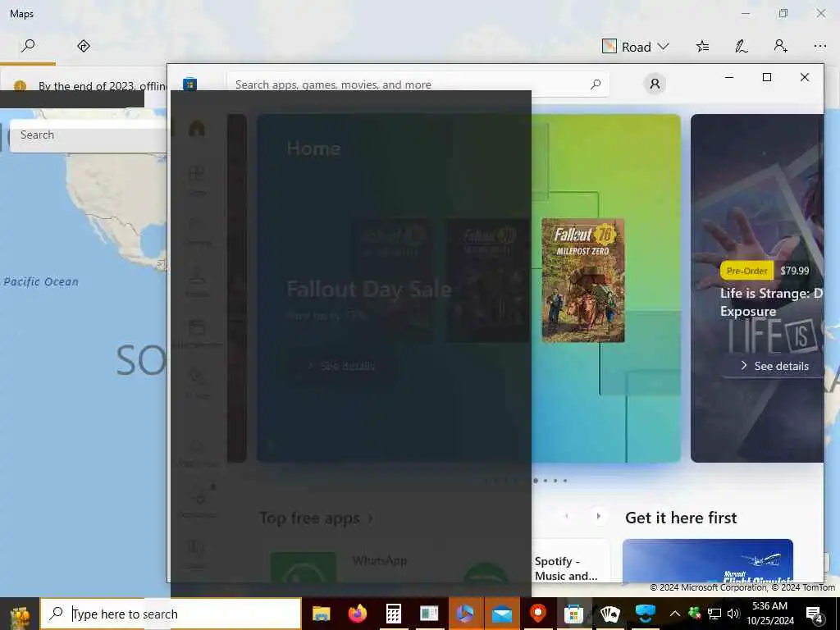This screenshot has width=840, height=630.
Task: Open Solitaire cards icon on taskbar
Action: point(609,614)
